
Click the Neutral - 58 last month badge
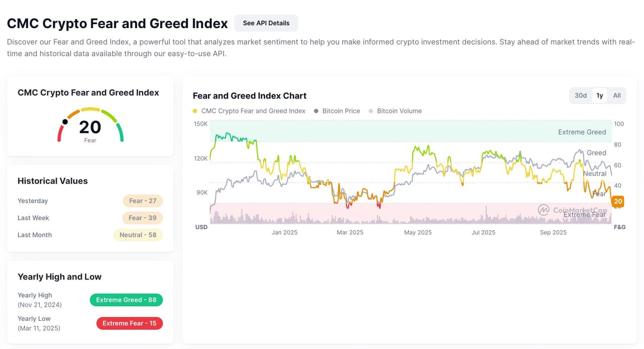tap(138, 235)
